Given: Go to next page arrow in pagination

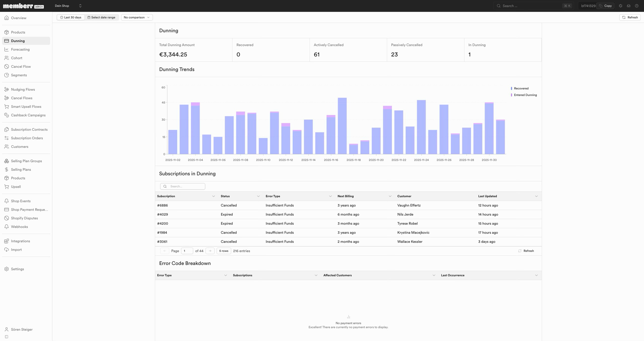Looking at the screenshot, I should pyautogui.click(x=210, y=251).
